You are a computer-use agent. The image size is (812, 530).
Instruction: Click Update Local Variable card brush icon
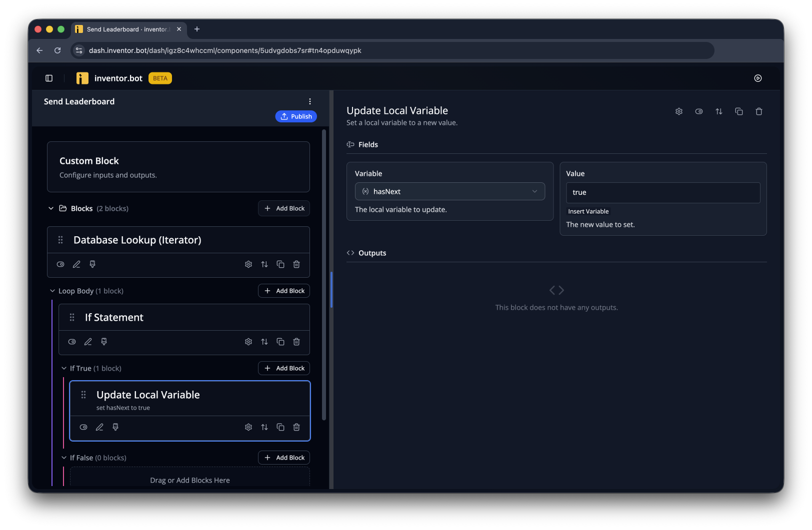click(x=115, y=427)
